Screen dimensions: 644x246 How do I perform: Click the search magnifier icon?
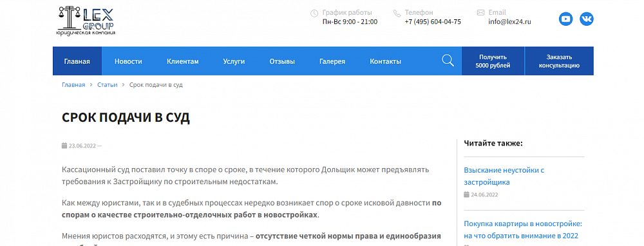448,61
